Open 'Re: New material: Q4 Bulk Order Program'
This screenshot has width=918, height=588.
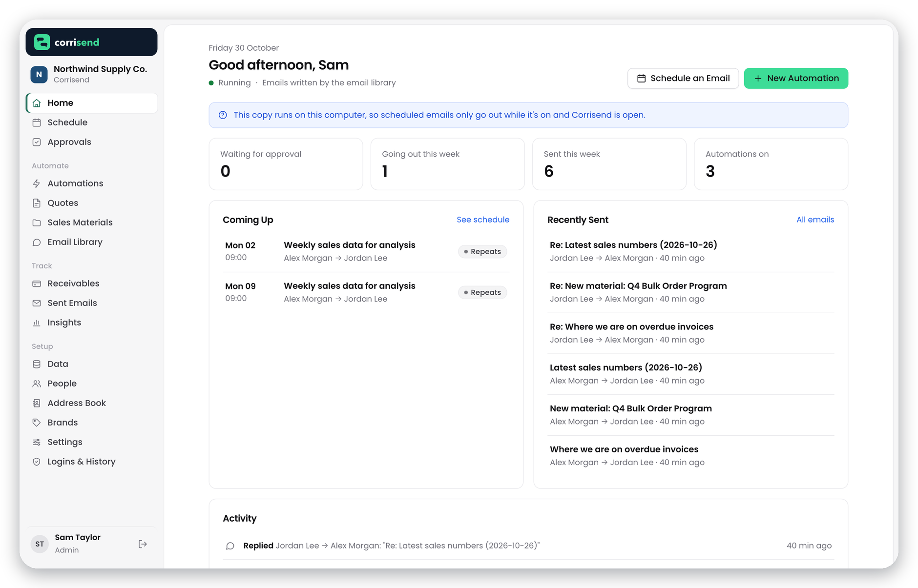[x=690, y=292]
